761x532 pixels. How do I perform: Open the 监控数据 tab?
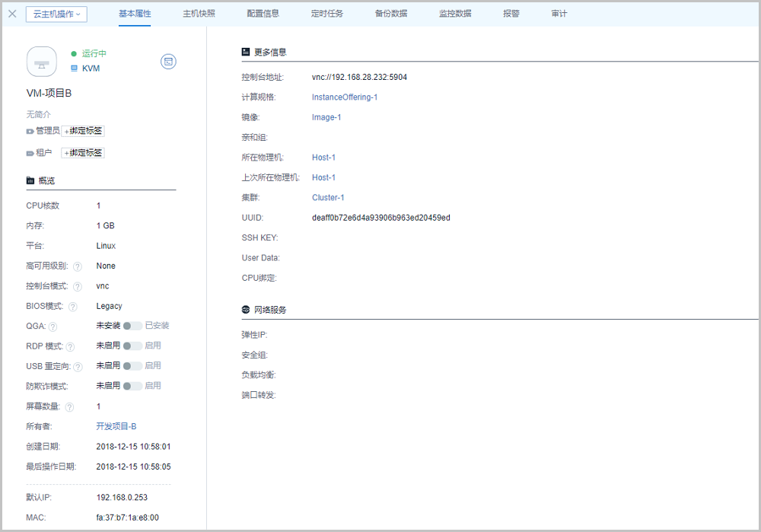(454, 14)
